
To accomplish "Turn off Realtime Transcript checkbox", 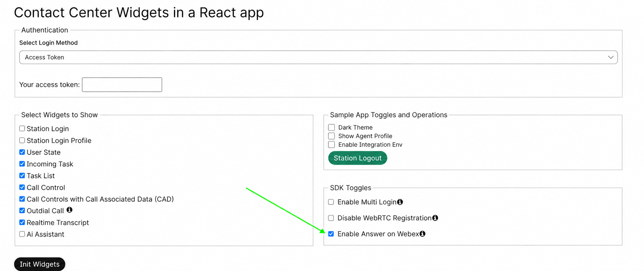I will (x=22, y=222).
